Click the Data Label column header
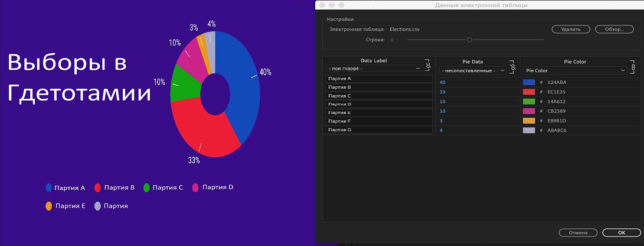This screenshot has width=644, height=246. pyautogui.click(x=374, y=60)
